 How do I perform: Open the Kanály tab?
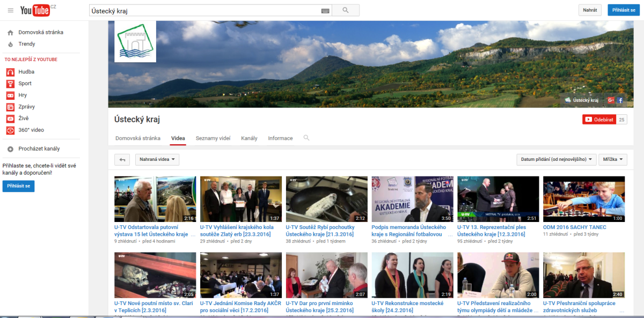click(250, 138)
